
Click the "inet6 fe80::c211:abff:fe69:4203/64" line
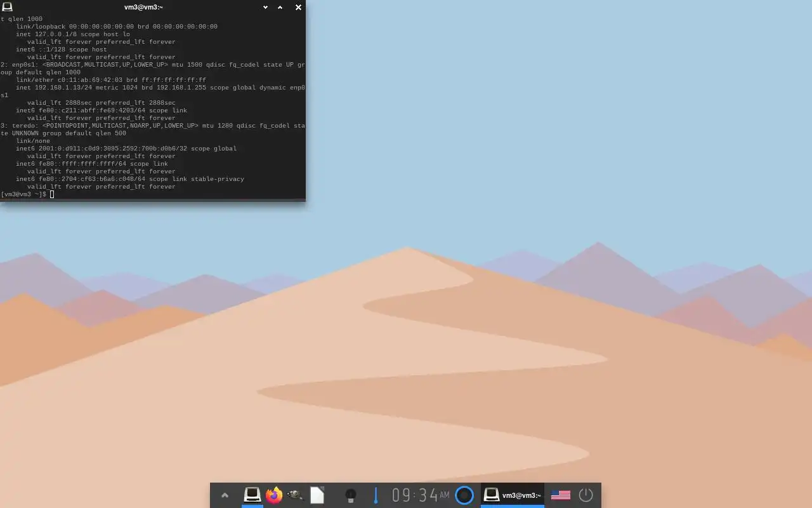pyautogui.click(x=101, y=110)
